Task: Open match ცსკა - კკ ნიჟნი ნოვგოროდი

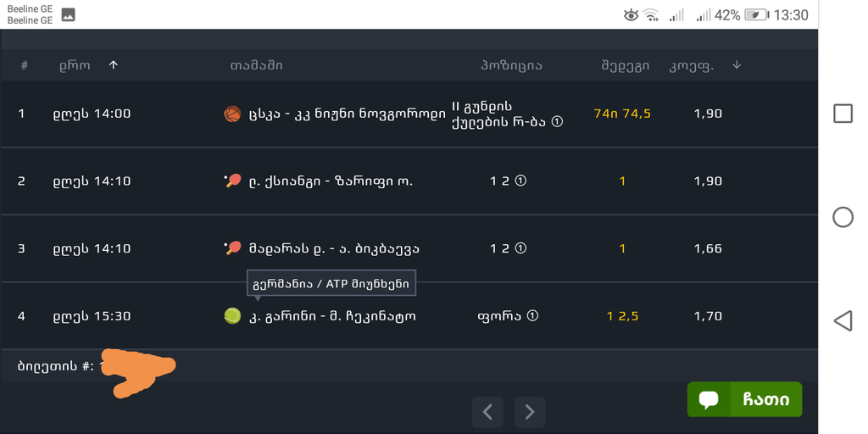Action: click(347, 114)
